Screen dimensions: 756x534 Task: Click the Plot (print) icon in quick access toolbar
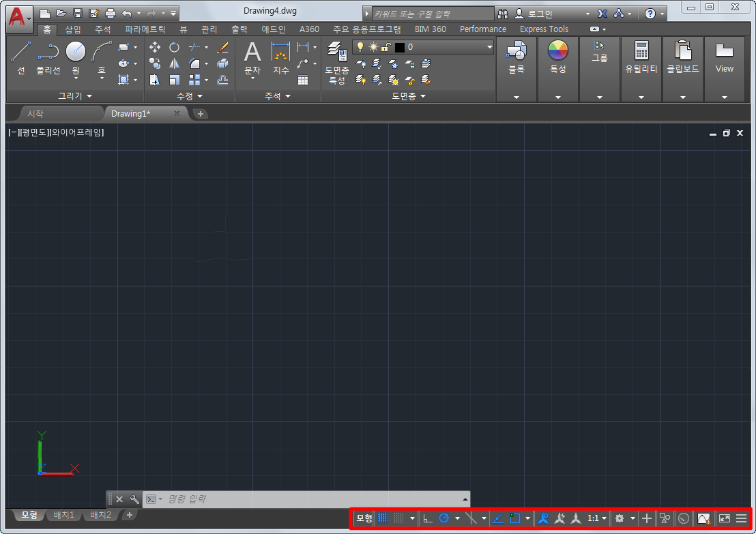click(x=111, y=14)
